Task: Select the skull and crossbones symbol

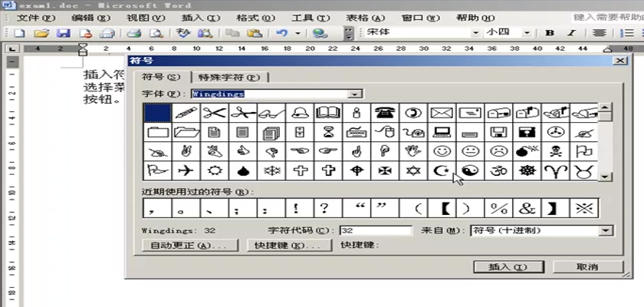Action: tap(555, 151)
